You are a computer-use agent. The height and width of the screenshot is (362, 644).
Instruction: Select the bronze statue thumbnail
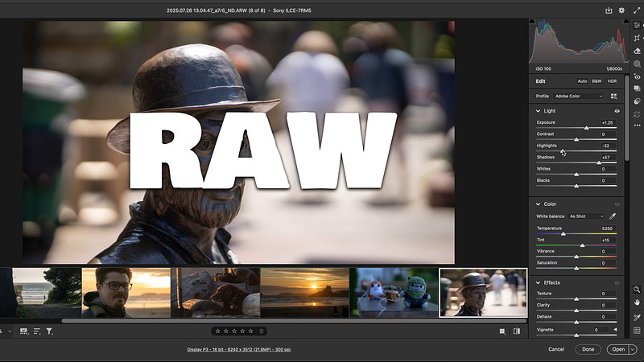(x=483, y=293)
